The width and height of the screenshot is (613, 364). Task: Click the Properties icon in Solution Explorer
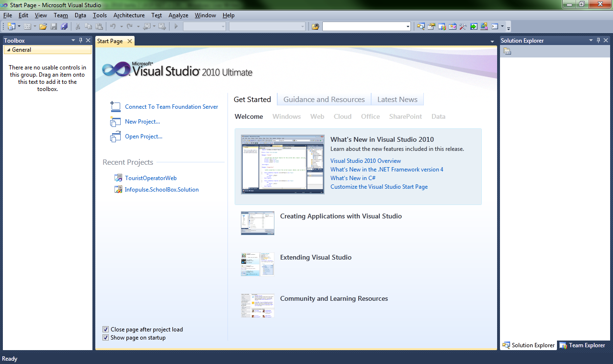(x=507, y=51)
